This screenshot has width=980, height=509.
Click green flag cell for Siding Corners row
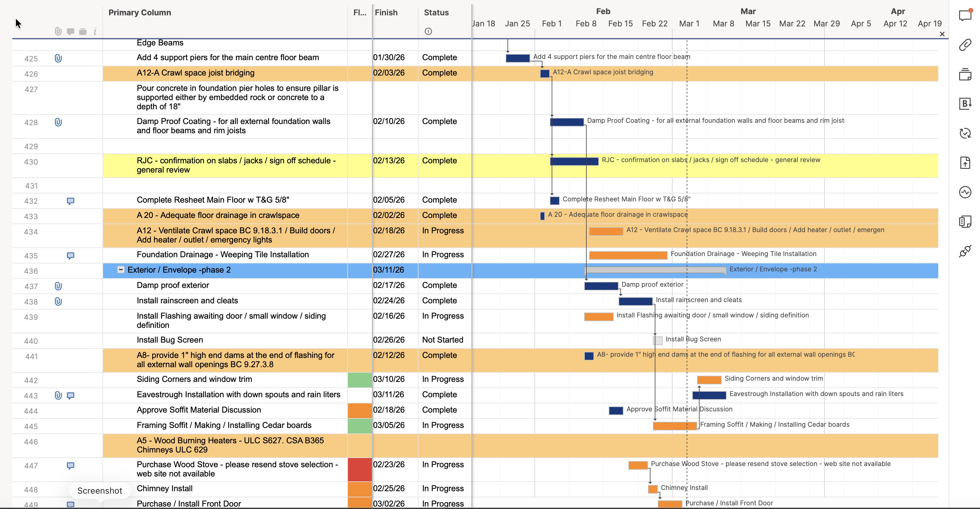pyautogui.click(x=360, y=379)
